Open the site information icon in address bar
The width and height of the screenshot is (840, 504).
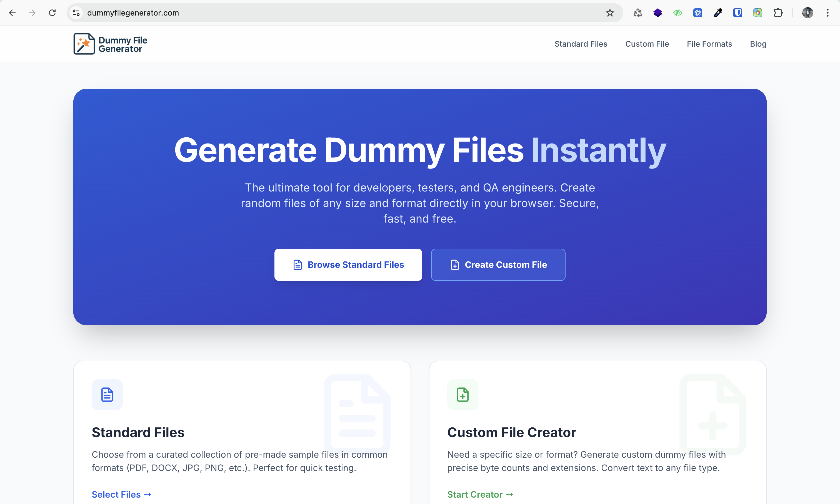point(76,12)
